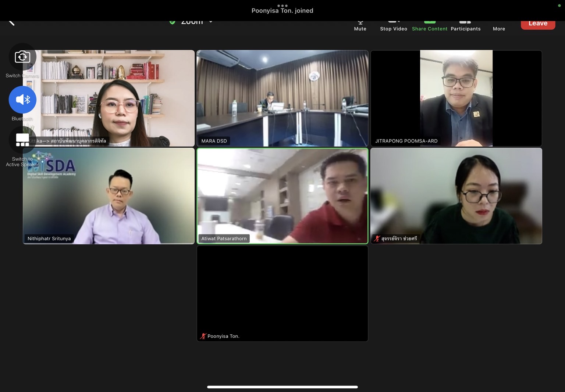Switch to Active Speaker view
565x392 pixels.
pyautogui.click(x=22, y=140)
